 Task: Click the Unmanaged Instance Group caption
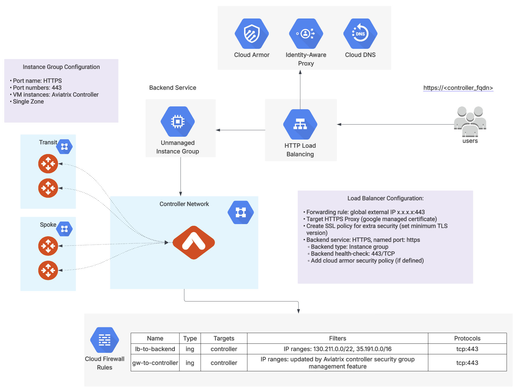click(x=178, y=147)
